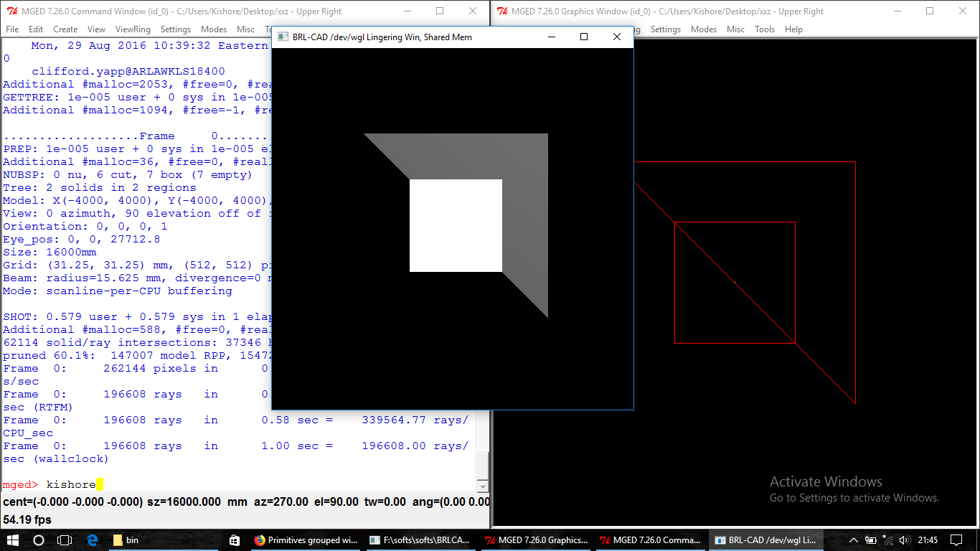The height and width of the screenshot is (551, 980).
Task: Open the Edit menu in Command Window
Action: (36, 29)
